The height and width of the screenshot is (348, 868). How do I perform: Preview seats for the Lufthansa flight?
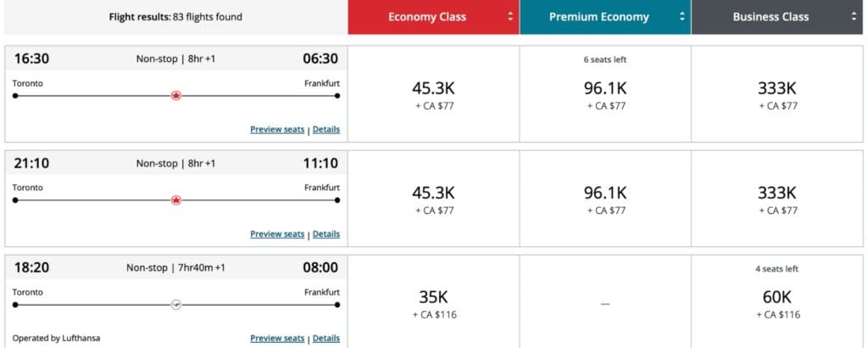pos(277,339)
